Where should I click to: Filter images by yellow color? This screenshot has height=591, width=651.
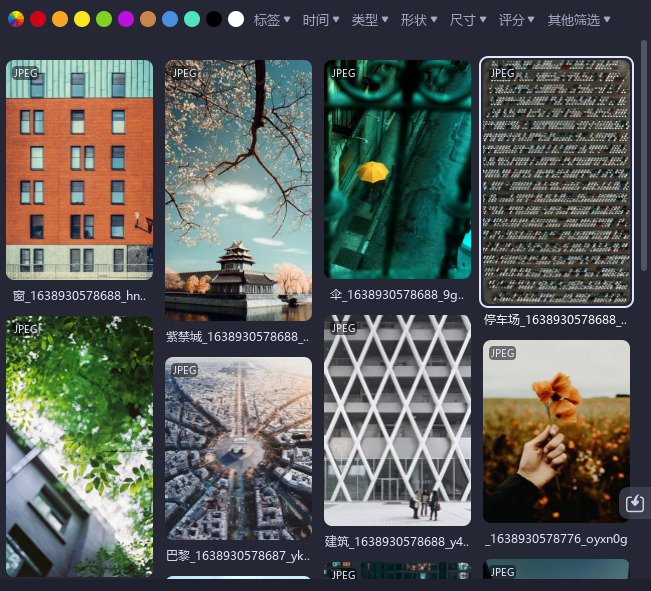point(82,19)
